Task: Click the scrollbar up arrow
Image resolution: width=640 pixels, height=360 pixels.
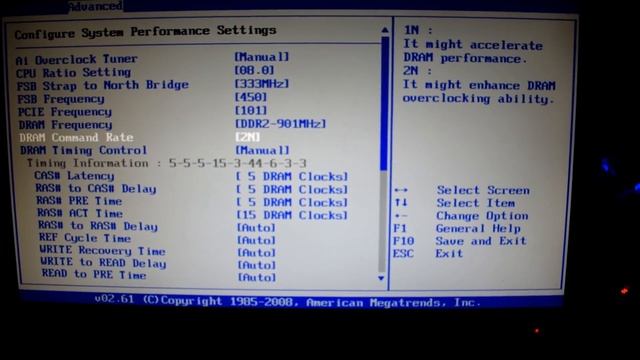Action: coord(384,30)
